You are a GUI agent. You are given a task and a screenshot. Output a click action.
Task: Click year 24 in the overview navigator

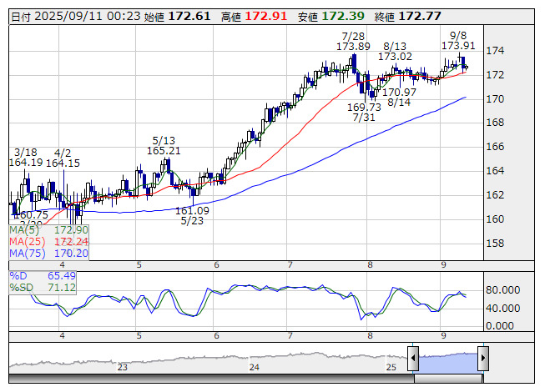[x=255, y=367]
